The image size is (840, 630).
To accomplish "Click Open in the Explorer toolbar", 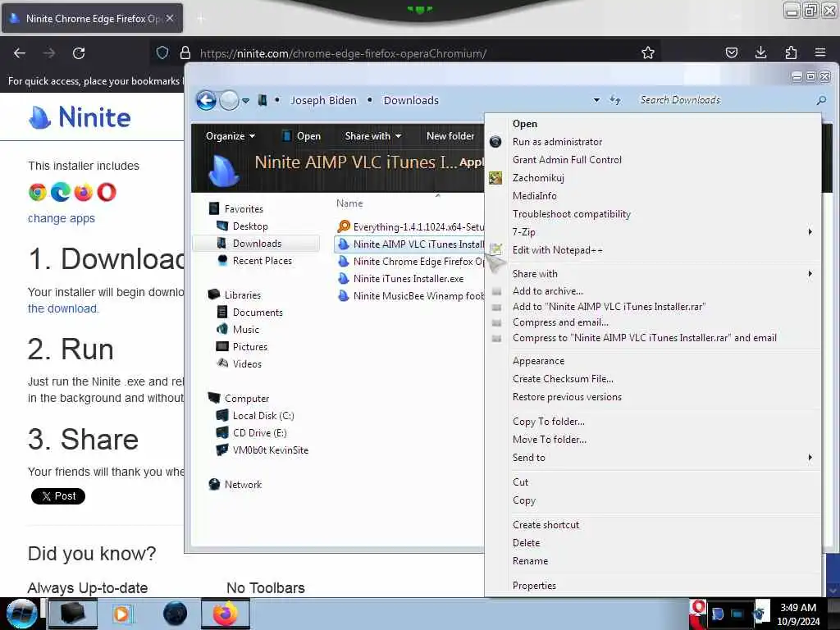I will (302, 136).
